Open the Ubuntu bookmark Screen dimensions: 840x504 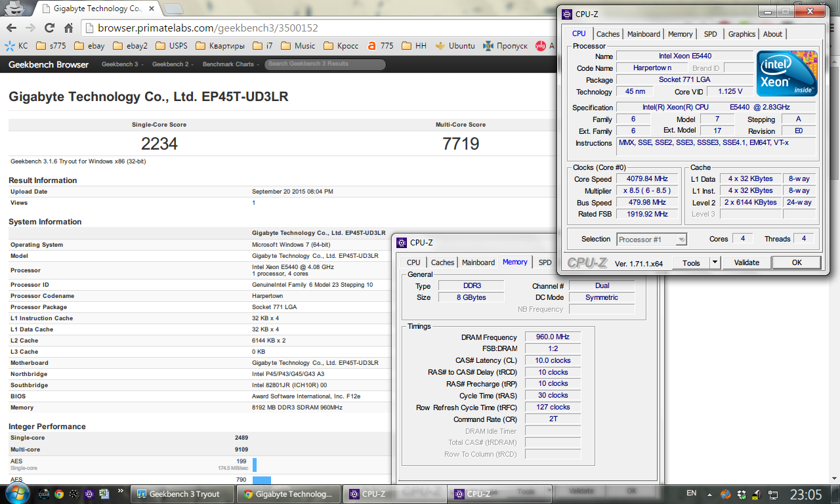(x=455, y=46)
